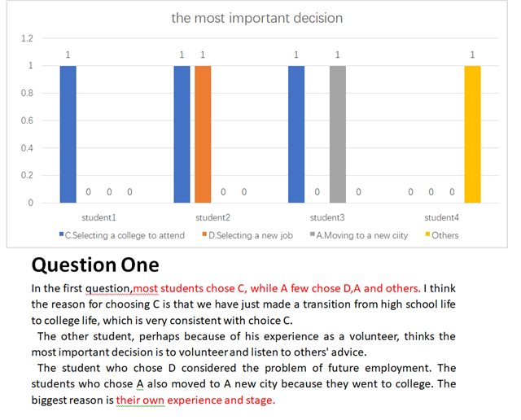Screen dimensions: 521x420
Task: Select the chart title 'the most important decision'
Action: pos(257,18)
